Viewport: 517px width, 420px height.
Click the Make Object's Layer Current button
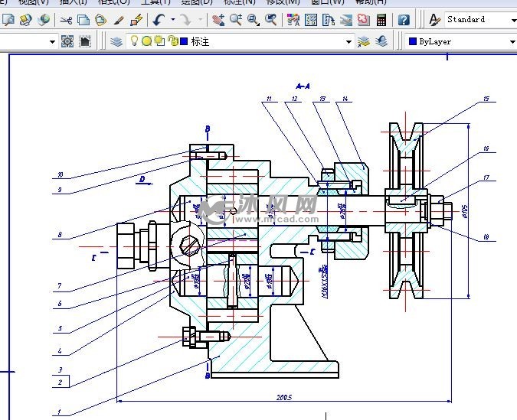tap(365, 41)
